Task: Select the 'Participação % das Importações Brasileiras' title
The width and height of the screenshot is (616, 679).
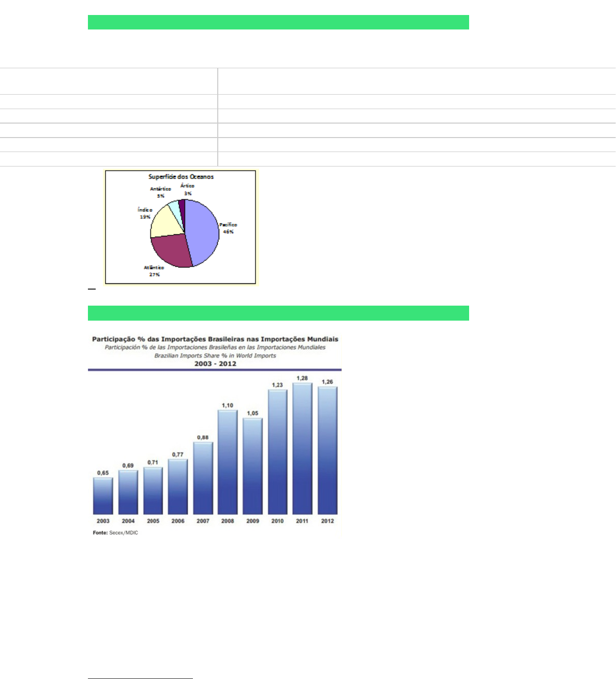Action: pyautogui.click(x=215, y=339)
